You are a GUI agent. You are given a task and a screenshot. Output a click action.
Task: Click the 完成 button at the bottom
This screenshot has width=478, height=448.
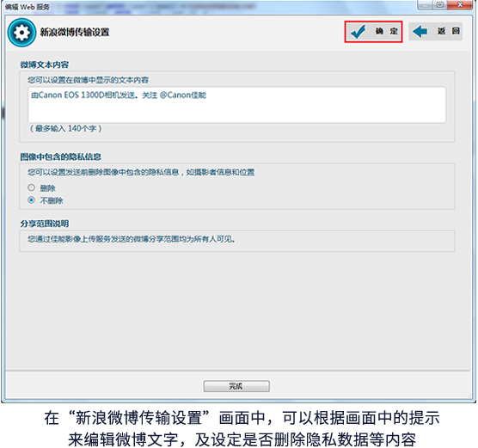236,386
